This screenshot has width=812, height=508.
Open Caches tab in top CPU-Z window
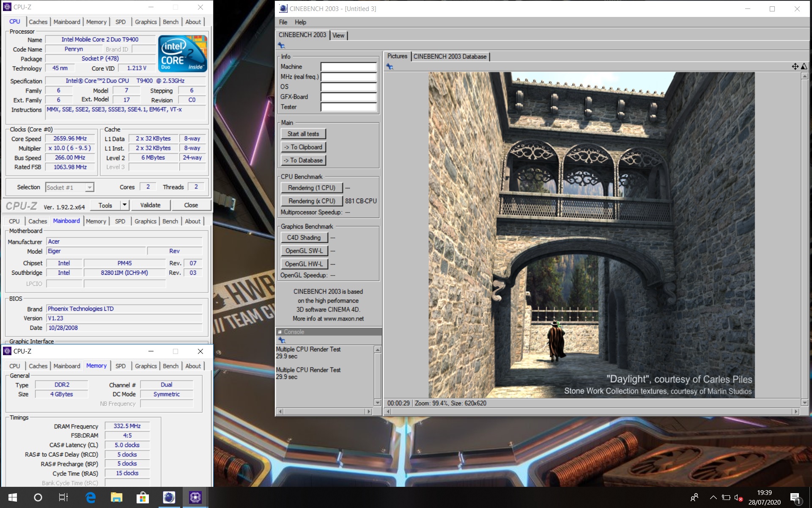38,22
